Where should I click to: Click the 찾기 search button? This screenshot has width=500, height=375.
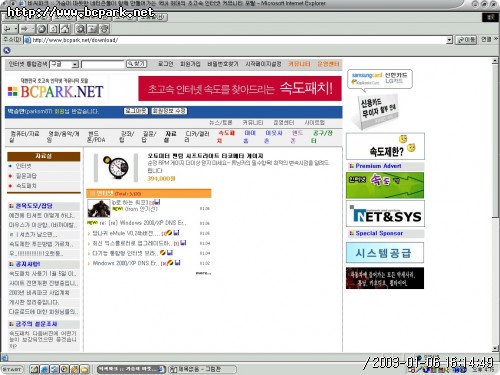pos(136,64)
